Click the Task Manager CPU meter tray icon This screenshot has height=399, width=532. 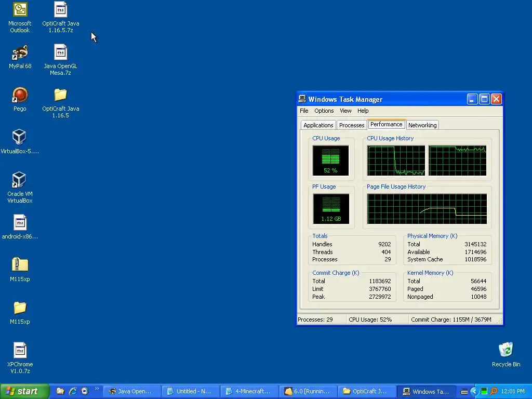(484, 391)
